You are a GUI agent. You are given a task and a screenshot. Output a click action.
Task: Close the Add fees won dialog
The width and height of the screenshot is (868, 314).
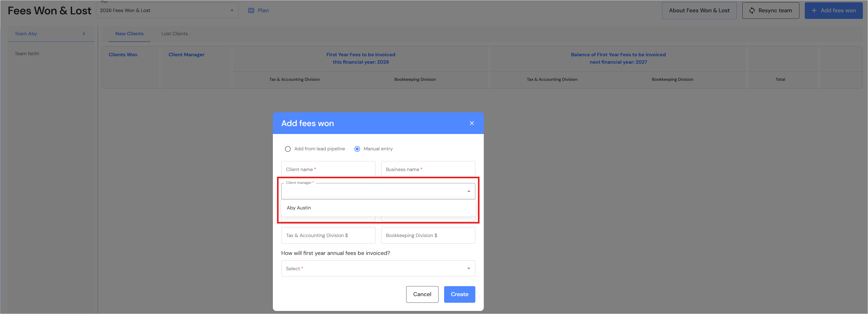[x=471, y=123]
